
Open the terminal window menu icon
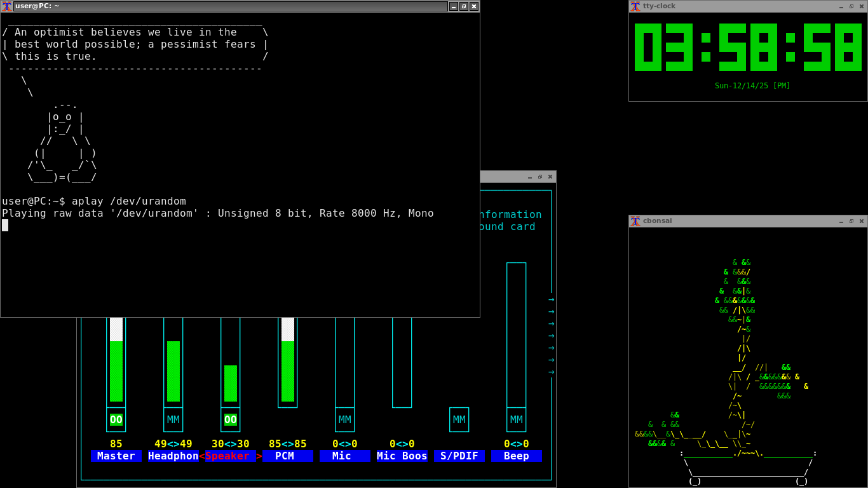coord(7,6)
